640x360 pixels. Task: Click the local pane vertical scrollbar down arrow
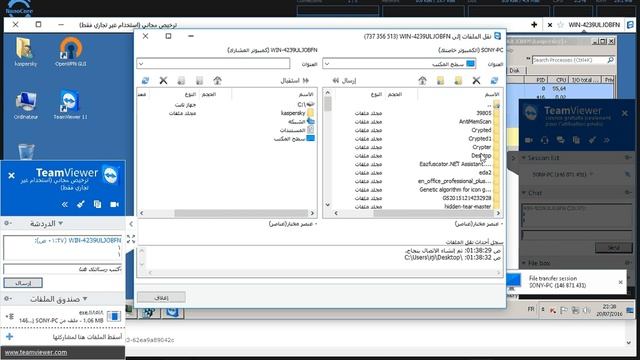(327, 204)
